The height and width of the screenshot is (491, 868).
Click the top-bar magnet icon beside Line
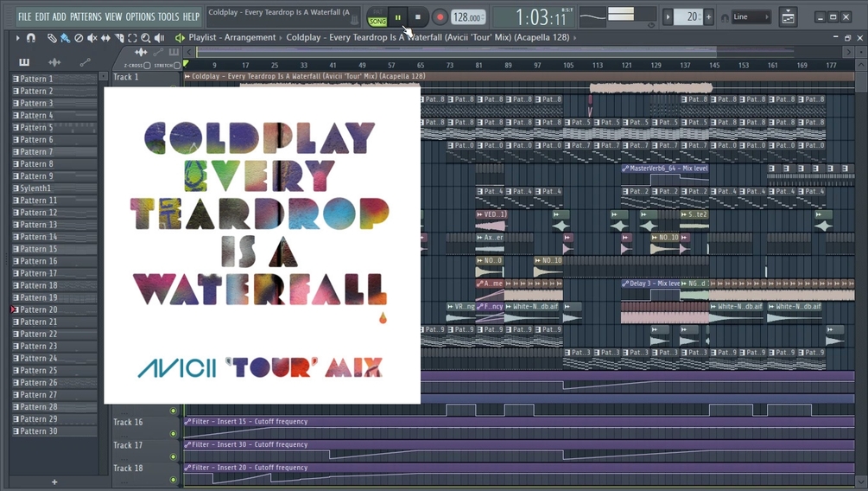(725, 18)
